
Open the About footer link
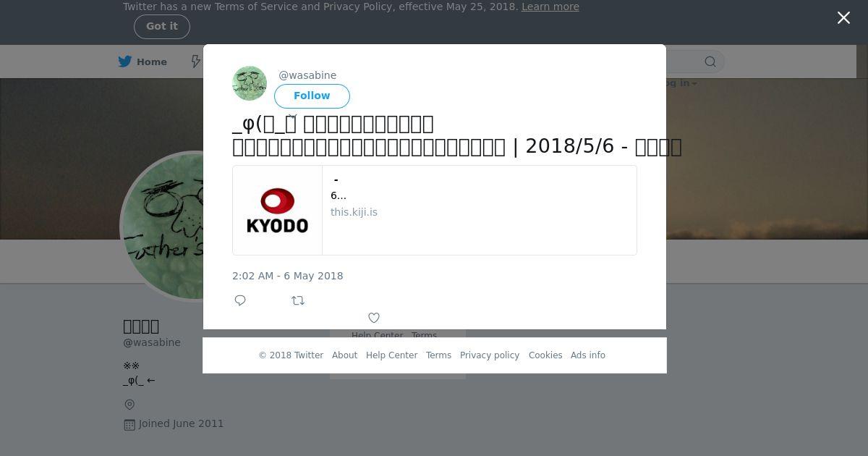pyautogui.click(x=344, y=355)
